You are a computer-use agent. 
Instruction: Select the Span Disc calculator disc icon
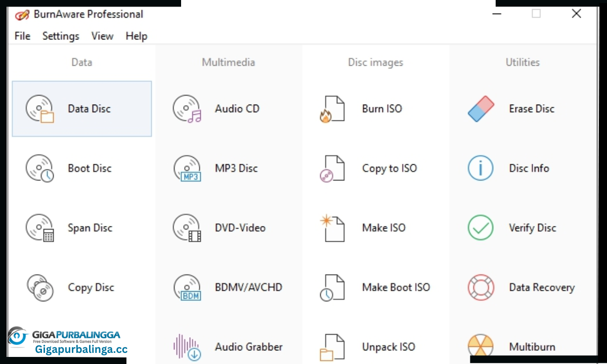click(x=40, y=228)
